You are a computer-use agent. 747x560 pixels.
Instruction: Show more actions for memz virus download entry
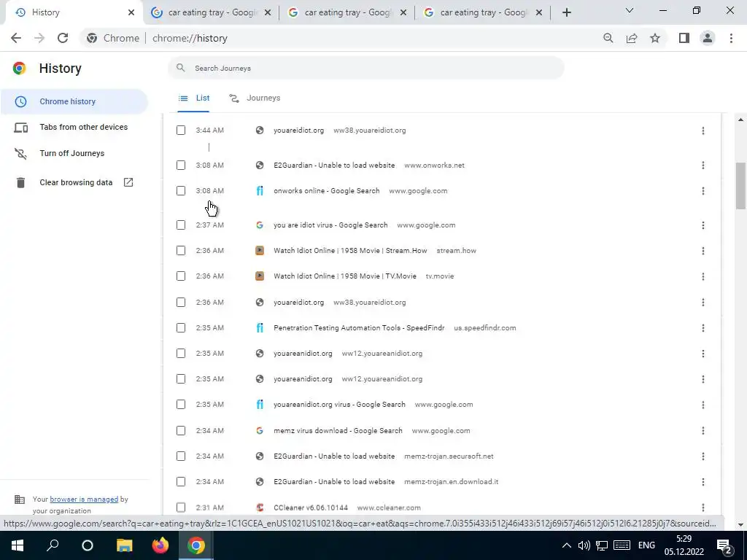pyautogui.click(x=703, y=430)
